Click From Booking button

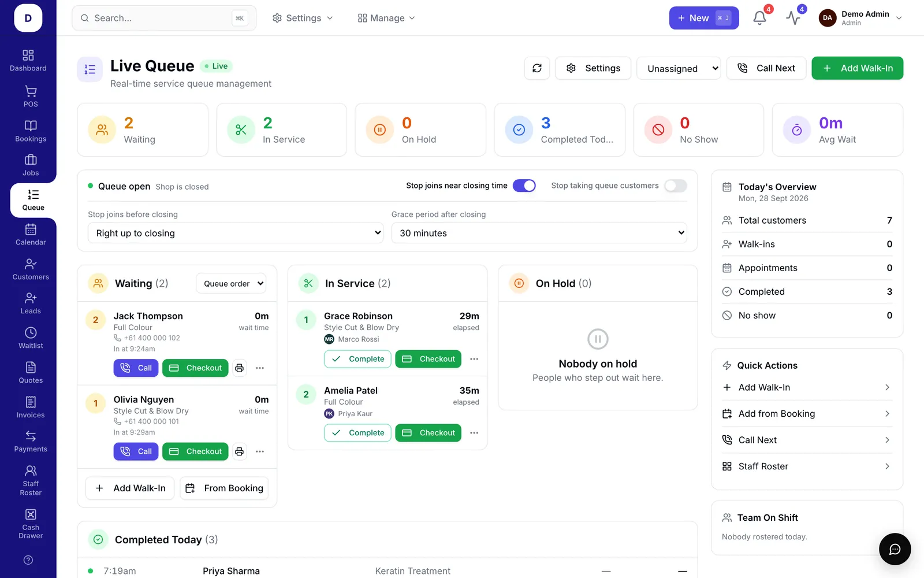tap(224, 488)
